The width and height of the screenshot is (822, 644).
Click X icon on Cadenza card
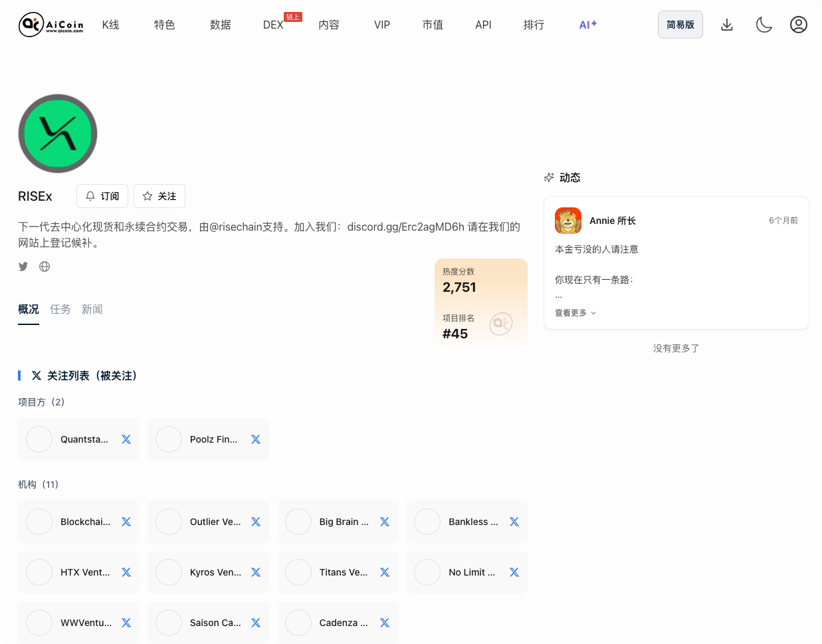[385, 623]
